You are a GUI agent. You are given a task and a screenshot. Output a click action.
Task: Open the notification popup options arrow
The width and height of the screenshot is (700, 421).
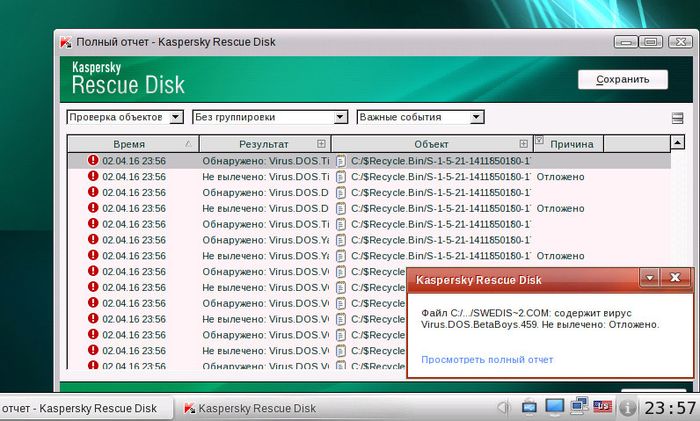point(649,277)
